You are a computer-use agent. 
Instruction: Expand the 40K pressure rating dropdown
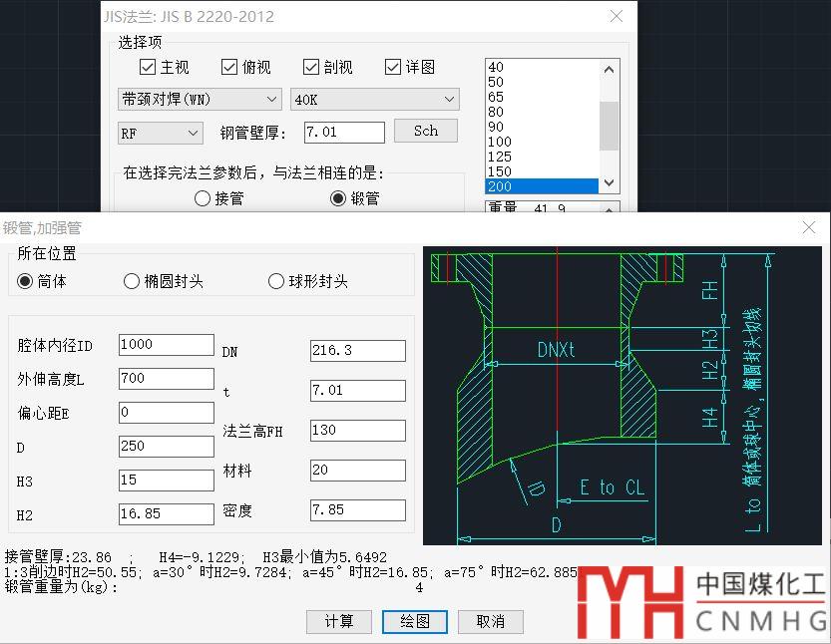(x=374, y=100)
